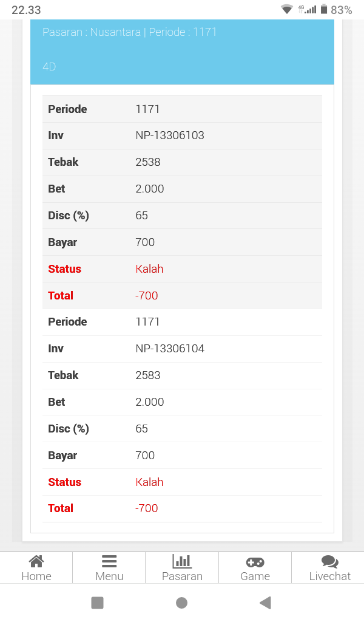Tap the Tebak value 2583

[148, 375]
